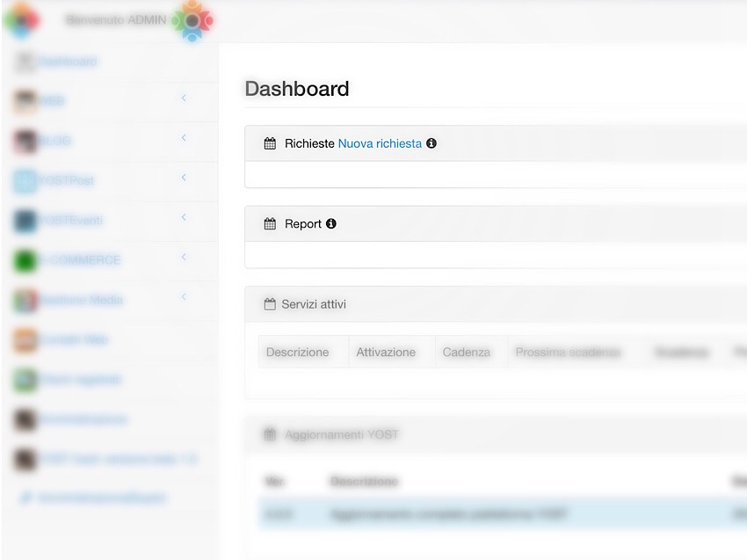Expand the E-COMMERCE menu chevron
This screenshot has height=560, width=747.
click(x=184, y=257)
